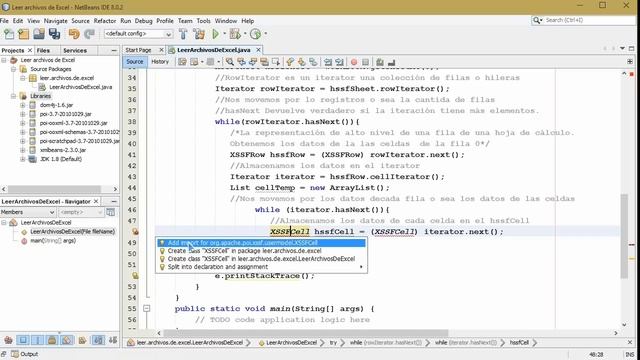
Task: Click hssfCell breadcrumb at editor bottom
Action: (x=519, y=342)
